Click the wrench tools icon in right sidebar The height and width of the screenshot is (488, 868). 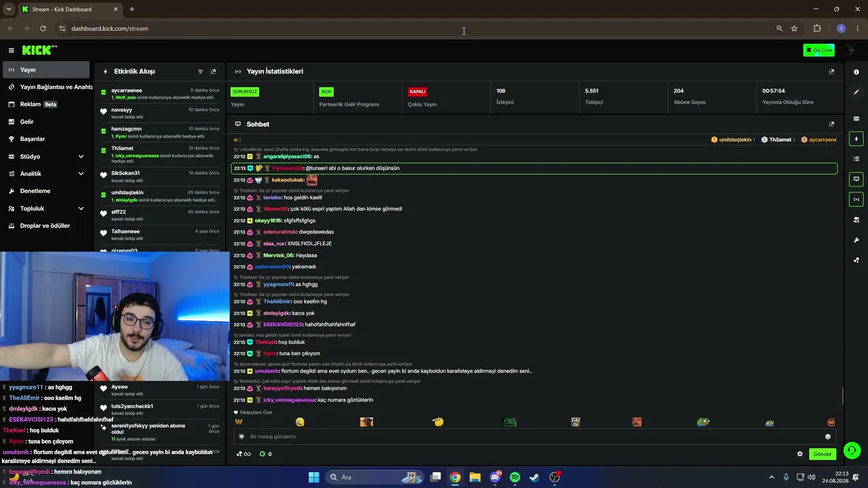(x=856, y=240)
